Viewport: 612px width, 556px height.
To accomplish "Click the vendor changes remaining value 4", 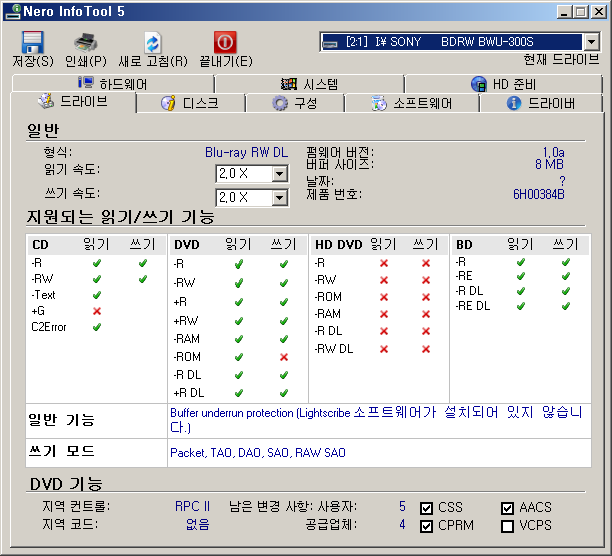I will [x=402, y=524].
